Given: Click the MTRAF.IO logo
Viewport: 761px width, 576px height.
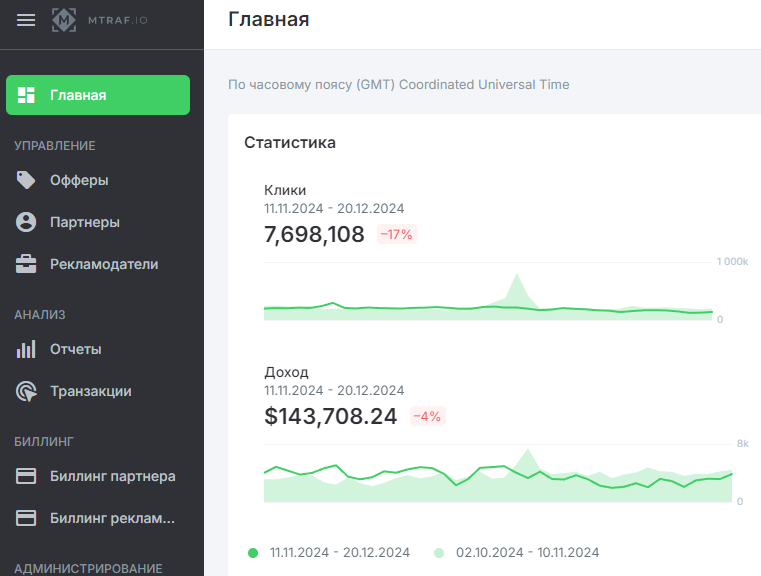Looking at the screenshot, I should pos(99,20).
